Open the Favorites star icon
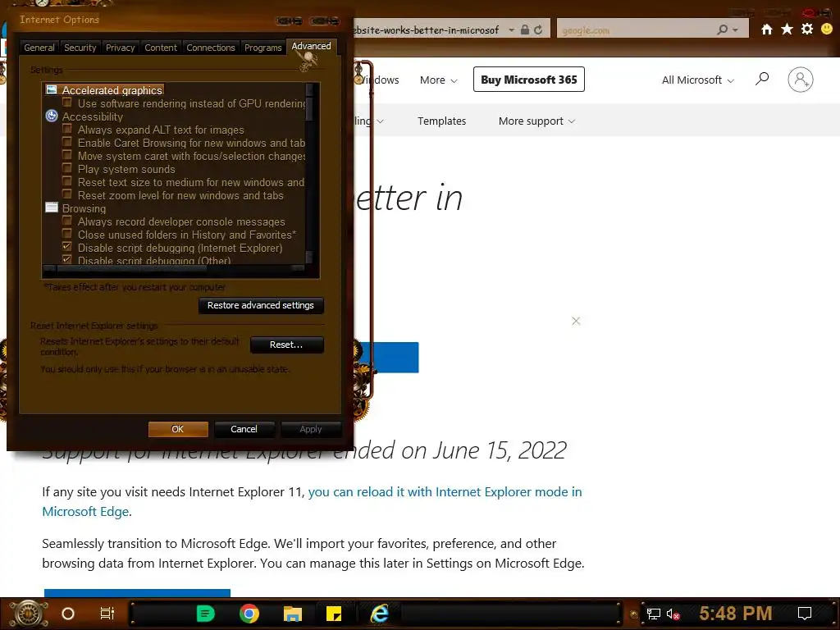 787,29
